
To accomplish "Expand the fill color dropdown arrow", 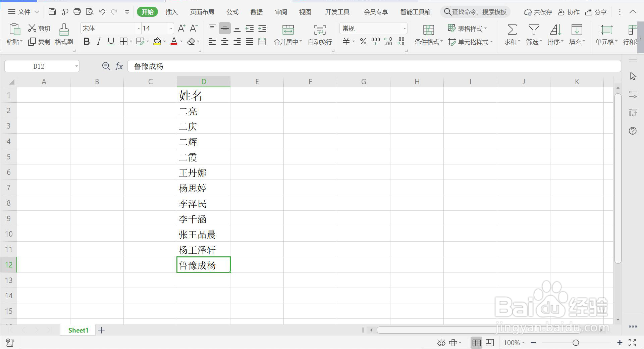I will (164, 41).
